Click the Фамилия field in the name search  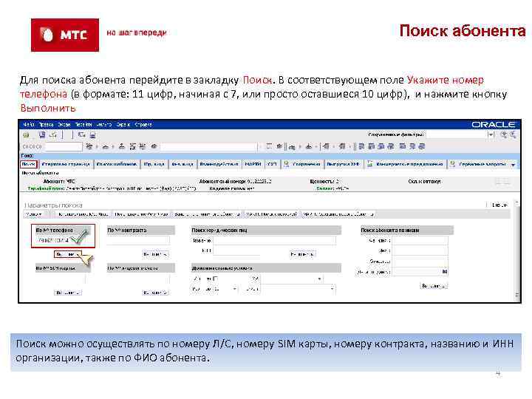coord(420,240)
